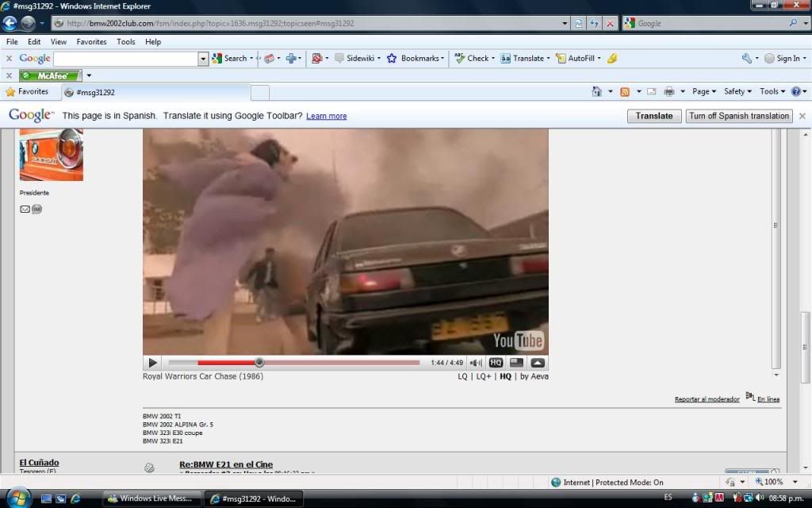Click 'Reportar al moderador' link

coord(707,399)
